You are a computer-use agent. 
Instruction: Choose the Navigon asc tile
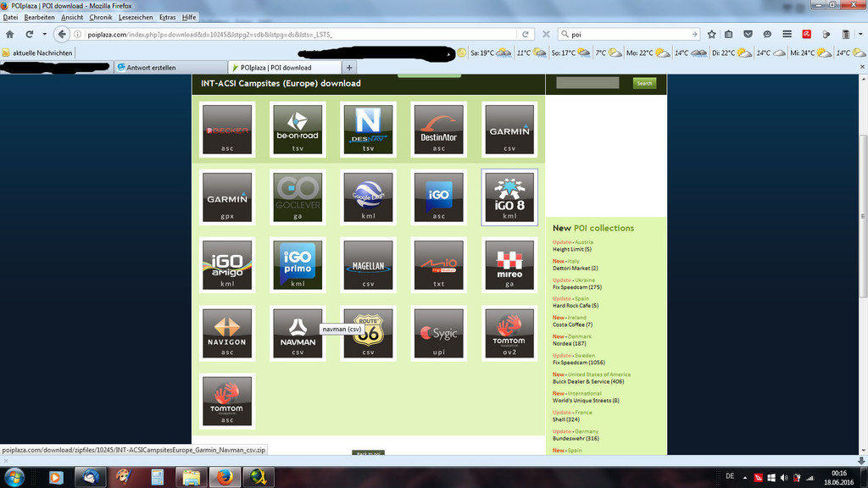point(227,333)
